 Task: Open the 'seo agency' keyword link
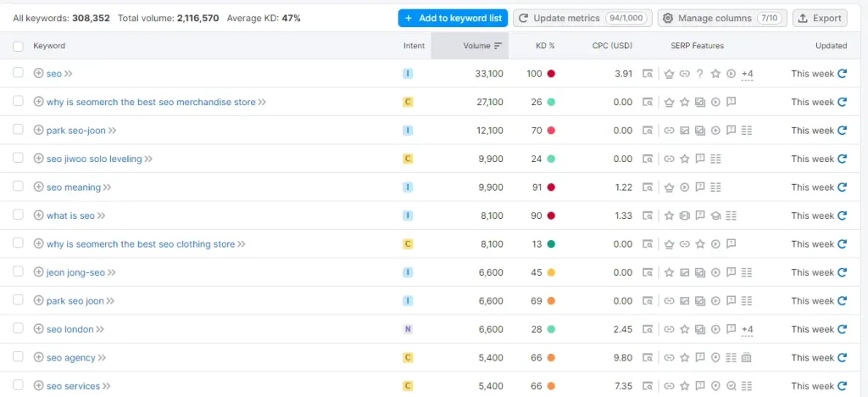pos(70,358)
